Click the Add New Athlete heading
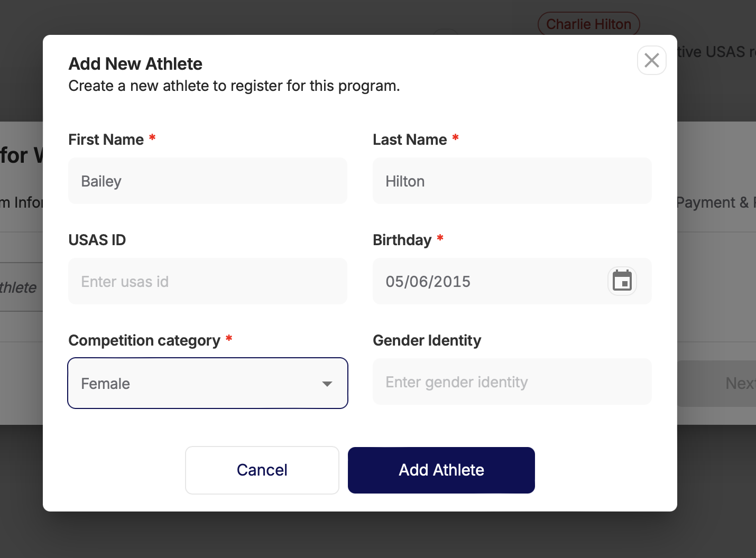The width and height of the screenshot is (756, 558). click(135, 64)
